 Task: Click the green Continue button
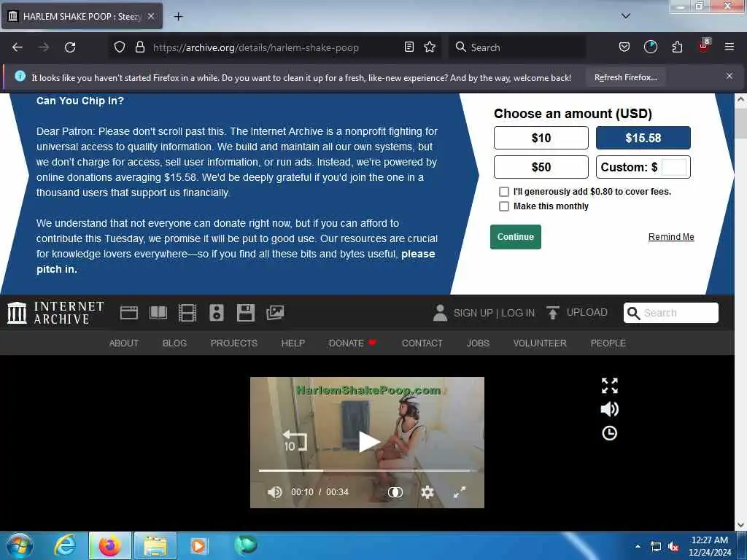[516, 237]
